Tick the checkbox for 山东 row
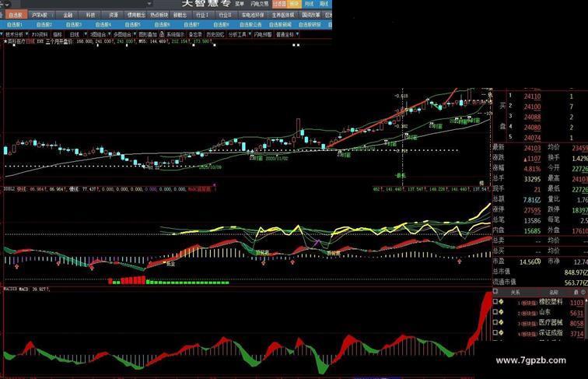This screenshot has width=588, height=379. (x=495, y=312)
